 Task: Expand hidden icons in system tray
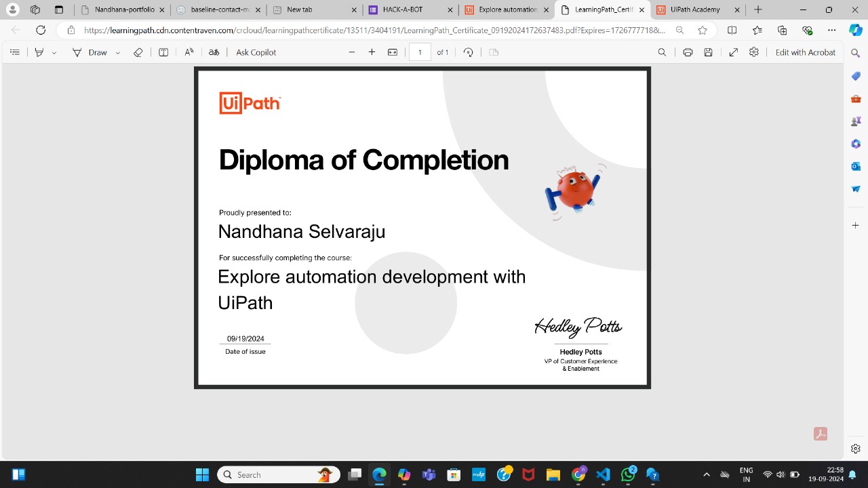point(707,474)
